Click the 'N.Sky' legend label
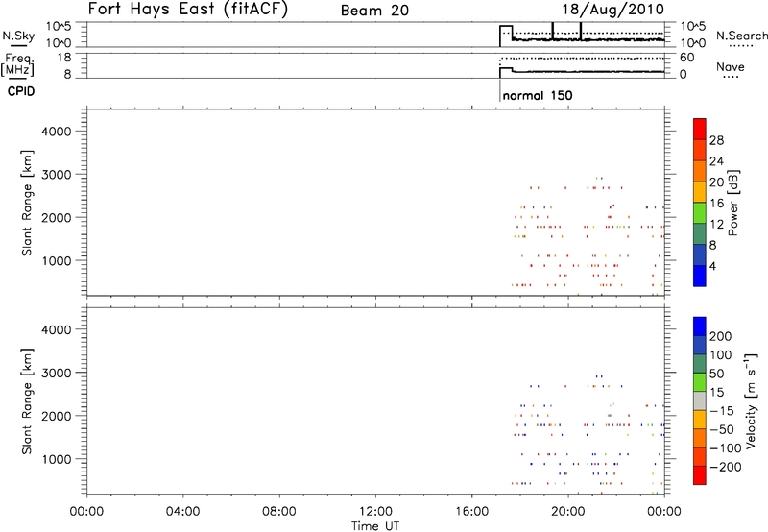This screenshot has width=768, height=532. [18, 36]
